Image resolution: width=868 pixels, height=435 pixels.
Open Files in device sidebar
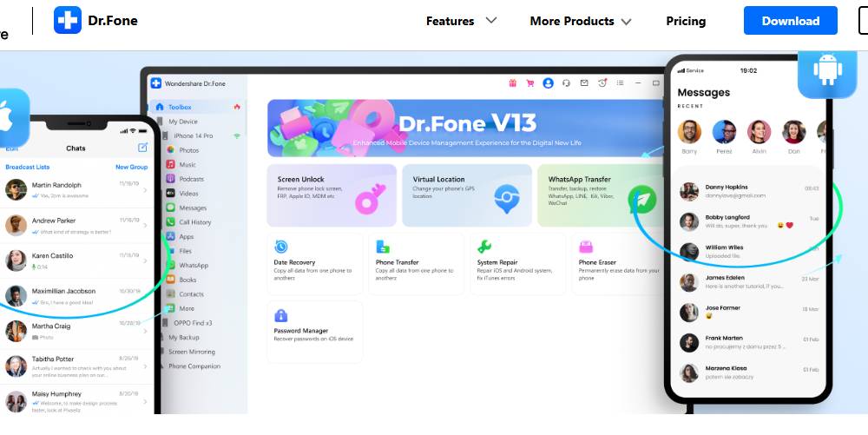(x=180, y=251)
